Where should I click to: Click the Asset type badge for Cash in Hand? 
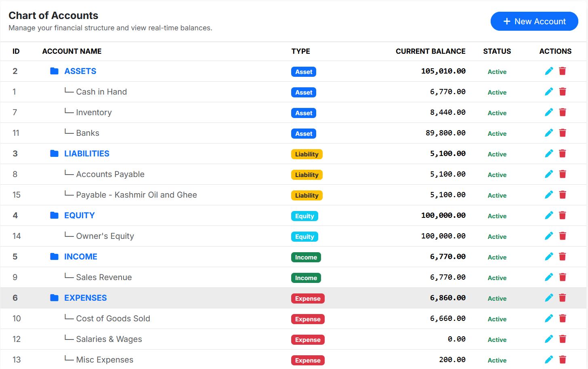coord(303,92)
